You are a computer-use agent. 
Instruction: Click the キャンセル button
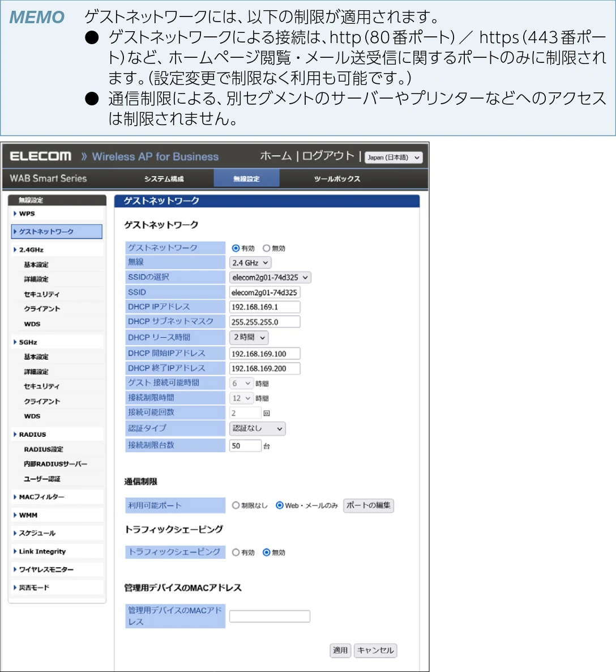(375, 650)
